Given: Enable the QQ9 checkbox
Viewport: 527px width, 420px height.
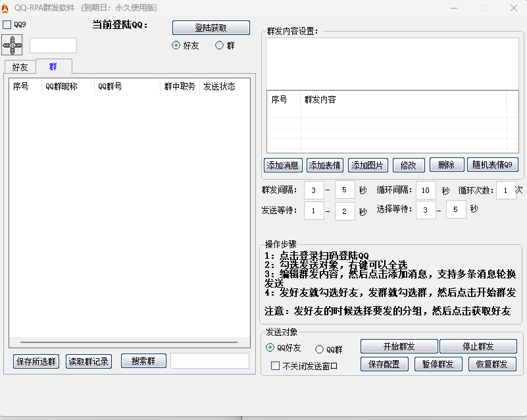Looking at the screenshot, I should (x=7, y=24).
